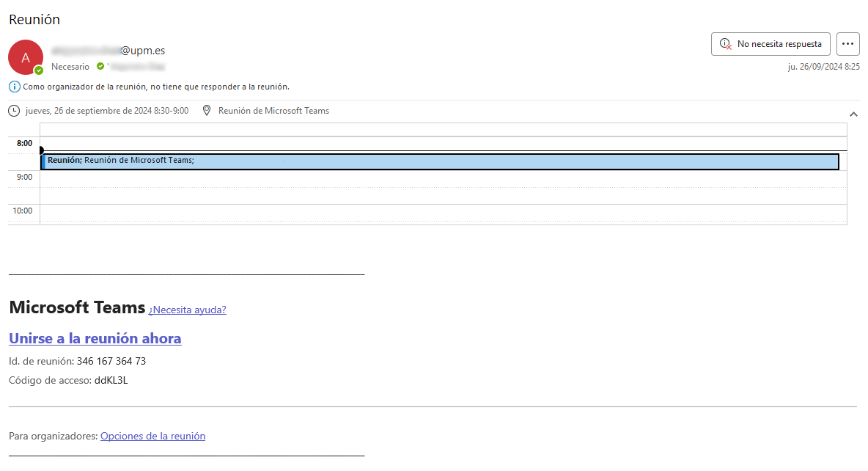Image resolution: width=868 pixels, height=471 pixels.
Task: Click the No necesita respuesta button
Action: coord(770,44)
